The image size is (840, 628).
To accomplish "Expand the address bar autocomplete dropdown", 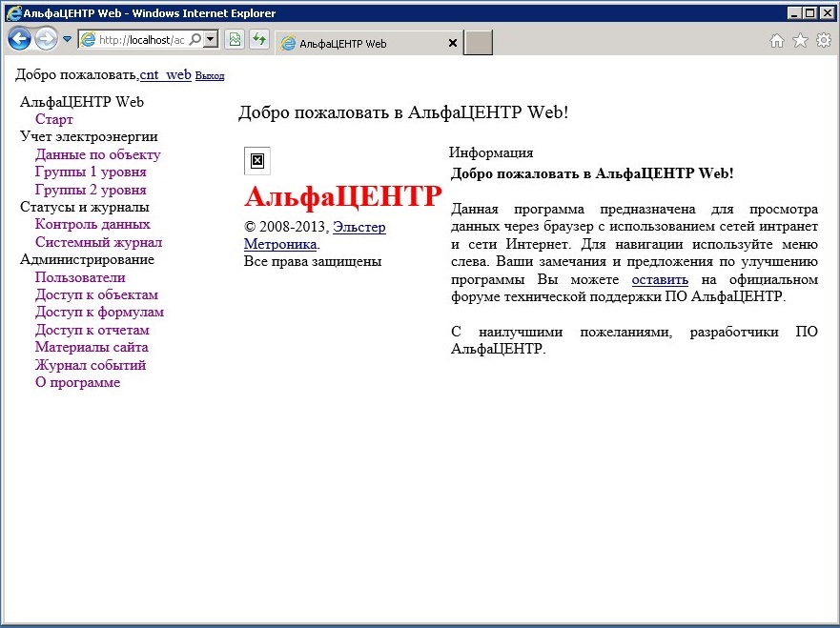I will click(x=211, y=39).
